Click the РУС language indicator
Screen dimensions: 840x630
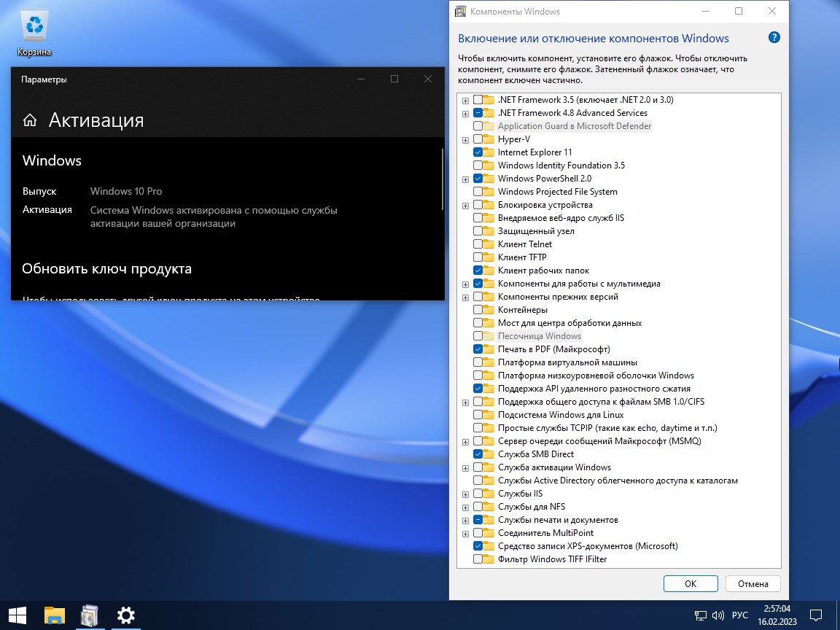740,615
